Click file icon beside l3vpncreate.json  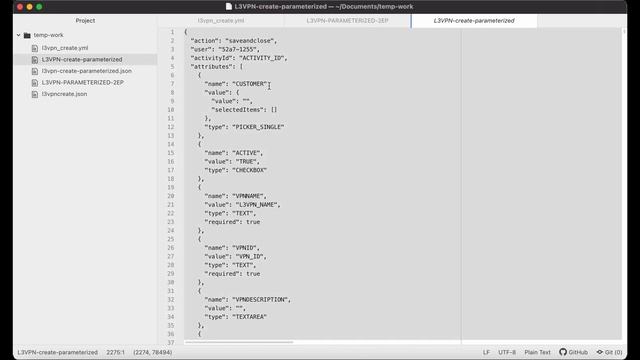coord(35,94)
